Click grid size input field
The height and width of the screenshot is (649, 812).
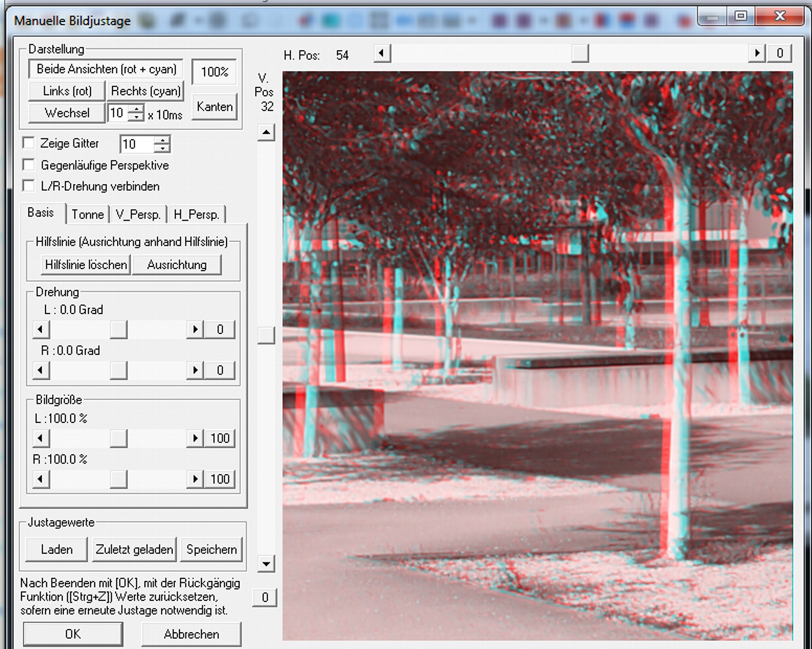[137, 144]
